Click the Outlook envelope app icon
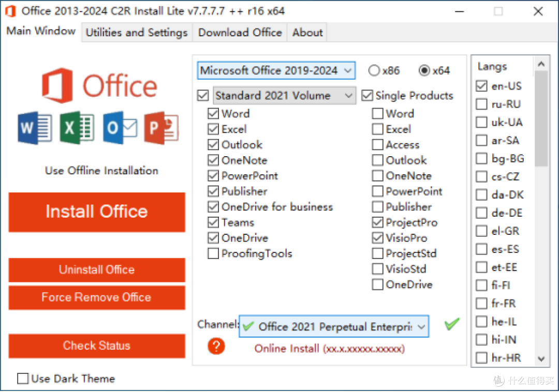 (120, 128)
